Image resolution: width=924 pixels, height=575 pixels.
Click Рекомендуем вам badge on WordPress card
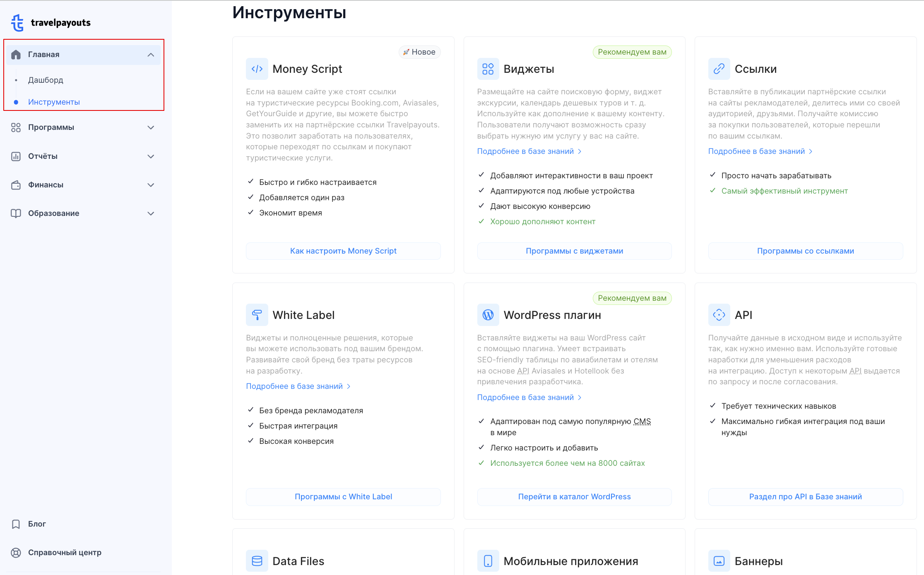coord(632,298)
